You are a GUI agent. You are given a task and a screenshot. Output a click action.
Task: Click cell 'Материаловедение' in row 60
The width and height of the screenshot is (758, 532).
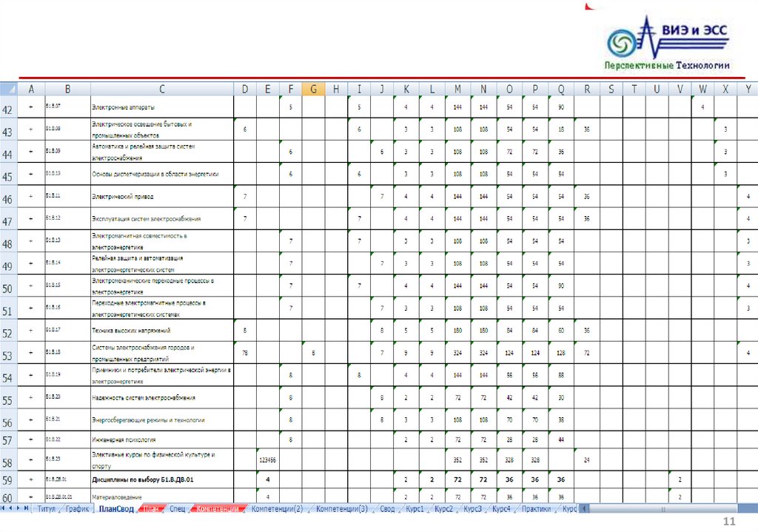162,496
